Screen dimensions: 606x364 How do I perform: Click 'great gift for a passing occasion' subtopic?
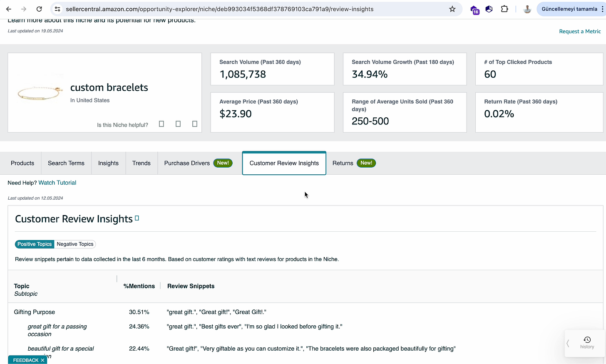coord(57,330)
